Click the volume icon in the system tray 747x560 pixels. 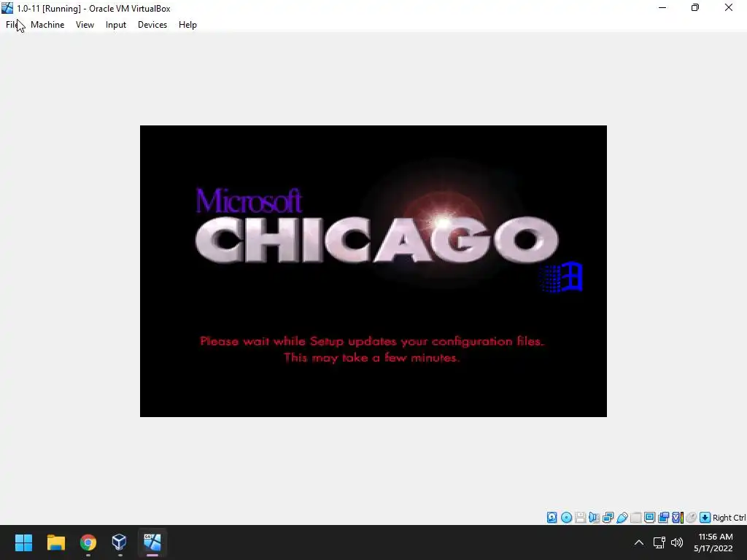point(676,542)
